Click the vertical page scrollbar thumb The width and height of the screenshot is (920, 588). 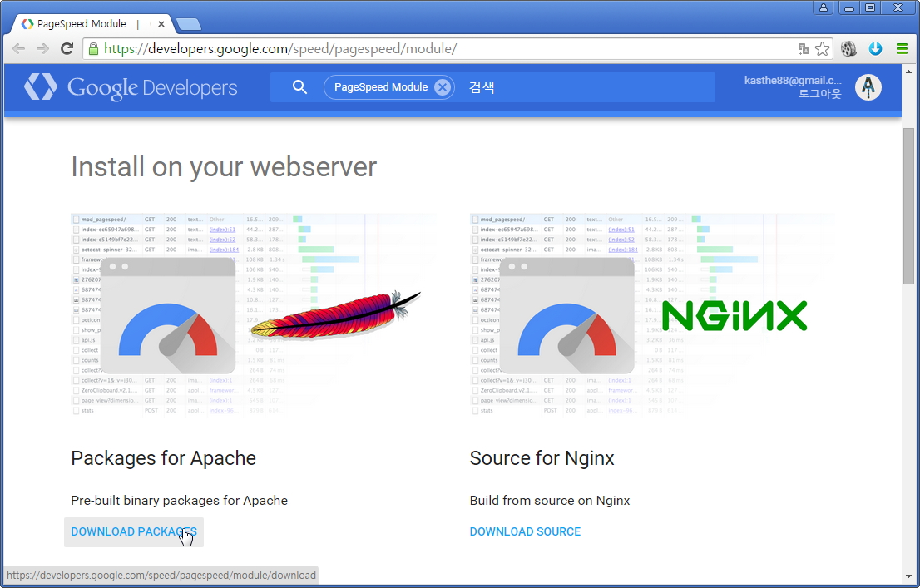(908, 206)
